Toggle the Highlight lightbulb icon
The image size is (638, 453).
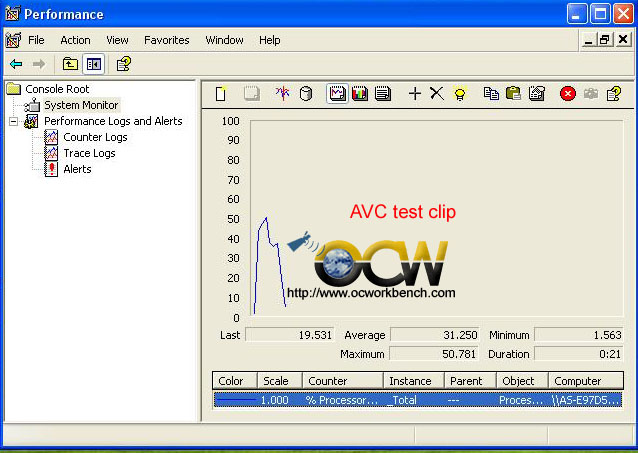pyautogui.click(x=460, y=94)
